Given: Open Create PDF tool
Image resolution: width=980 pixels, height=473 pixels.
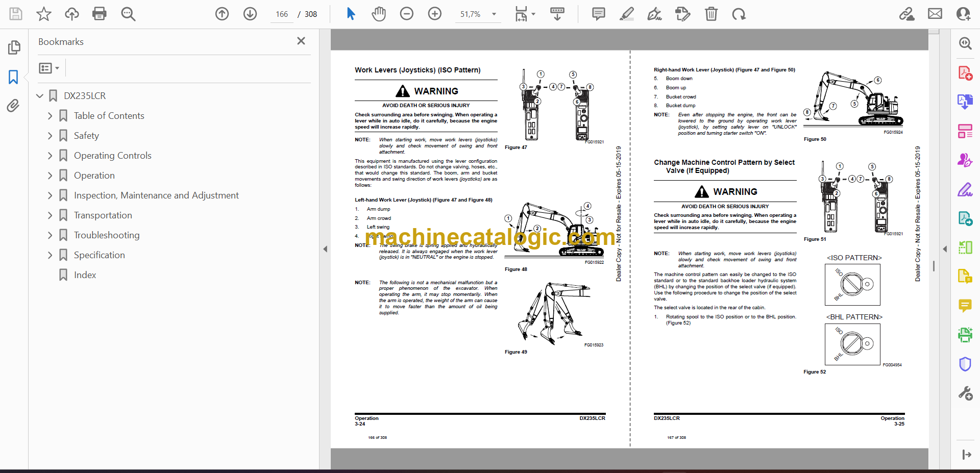Looking at the screenshot, I should pyautogui.click(x=965, y=73).
